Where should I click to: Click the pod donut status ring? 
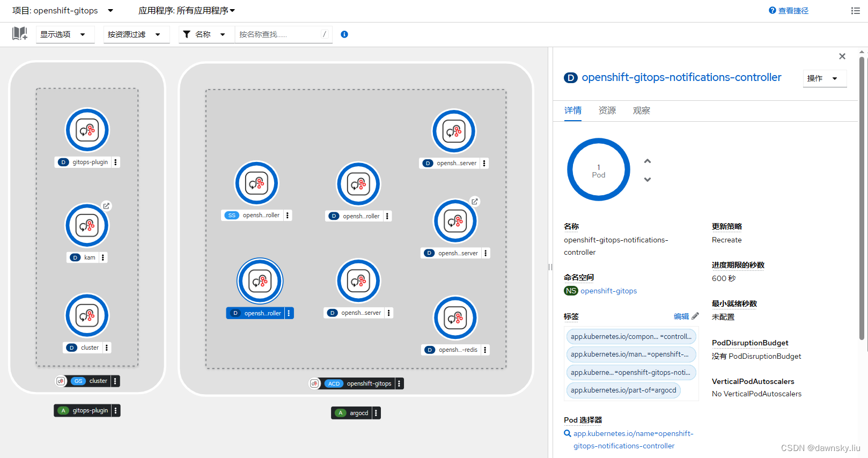pyautogui.click(x=598, y=169)
